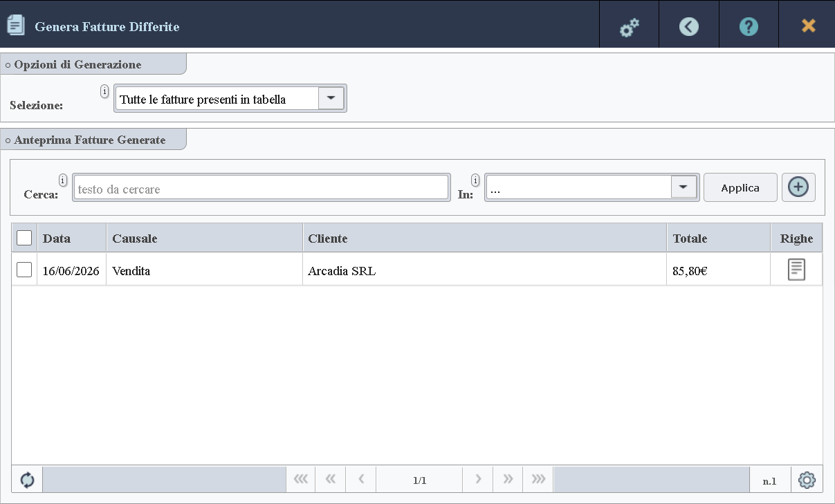This screenshot has width=835, height=504.
Task: Select the 85,80€ total cell
Action: click(719, 270)
